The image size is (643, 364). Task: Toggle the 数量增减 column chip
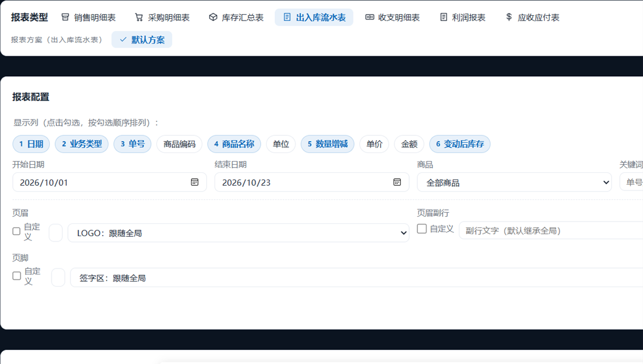(x=328, y=144)
